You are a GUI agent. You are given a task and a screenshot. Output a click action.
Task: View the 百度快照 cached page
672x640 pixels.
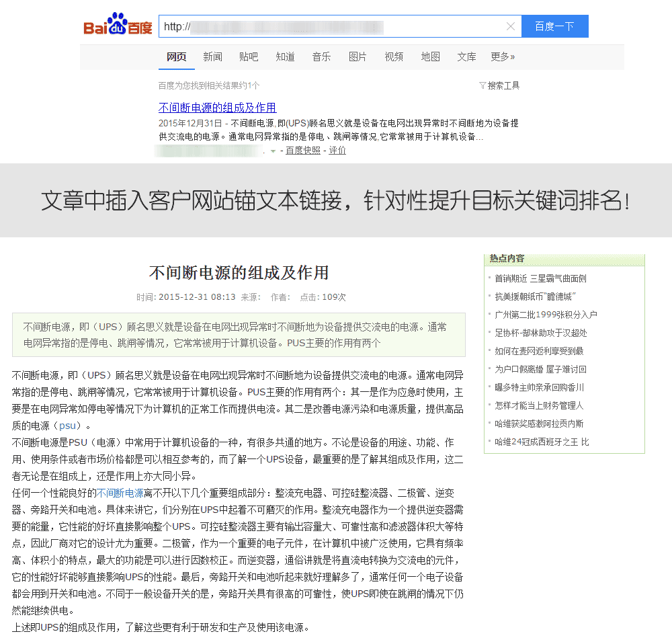pyautogui.click(x=303, y=151)
